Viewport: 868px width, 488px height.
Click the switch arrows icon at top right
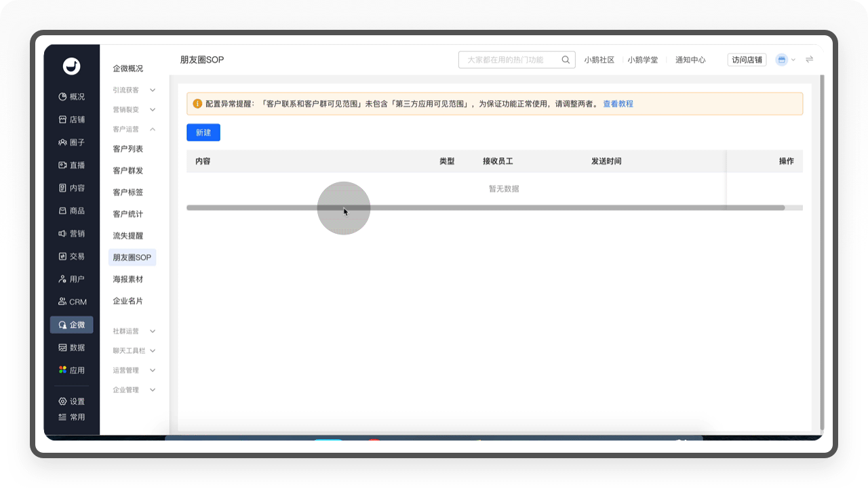pos(809,60)
